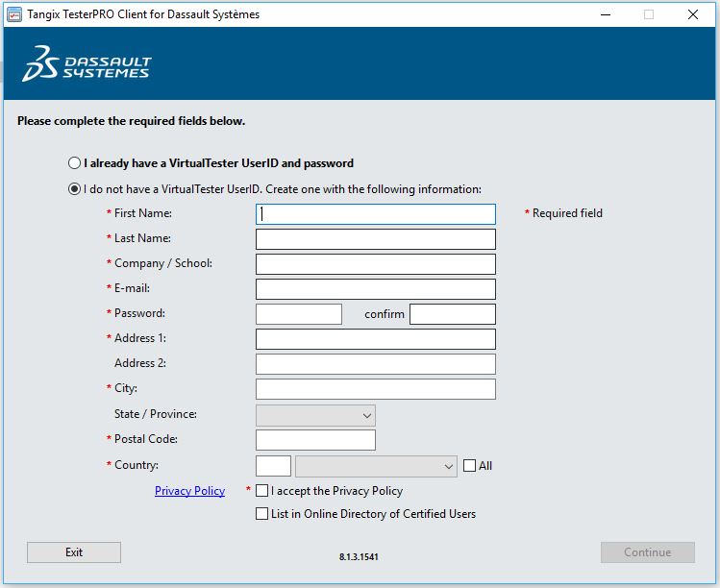720x588 pixels.
Task: Select the City text box
Action: click(376, 389)
